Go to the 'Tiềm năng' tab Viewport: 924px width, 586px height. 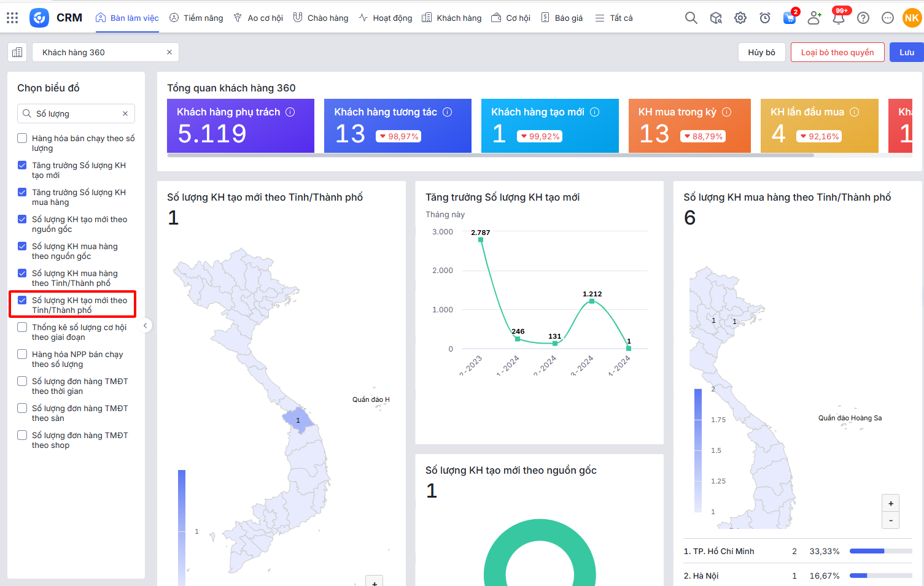(196, 18)
